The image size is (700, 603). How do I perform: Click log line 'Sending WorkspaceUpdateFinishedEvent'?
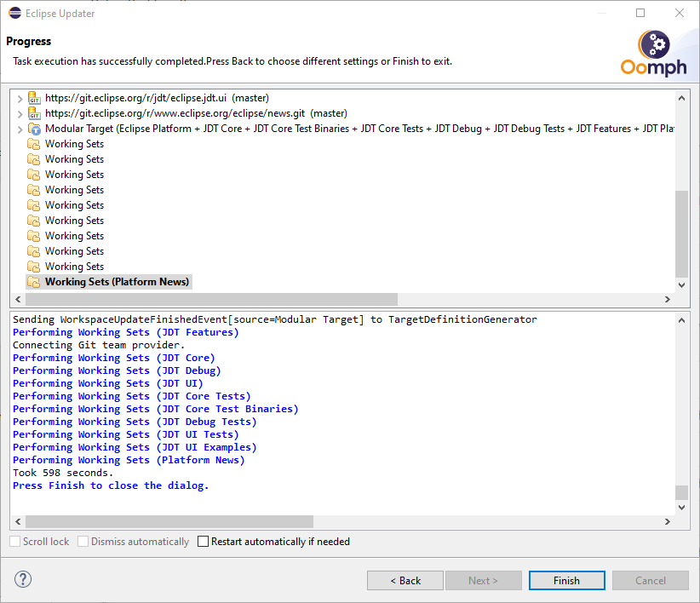click(x=275, y=319)
